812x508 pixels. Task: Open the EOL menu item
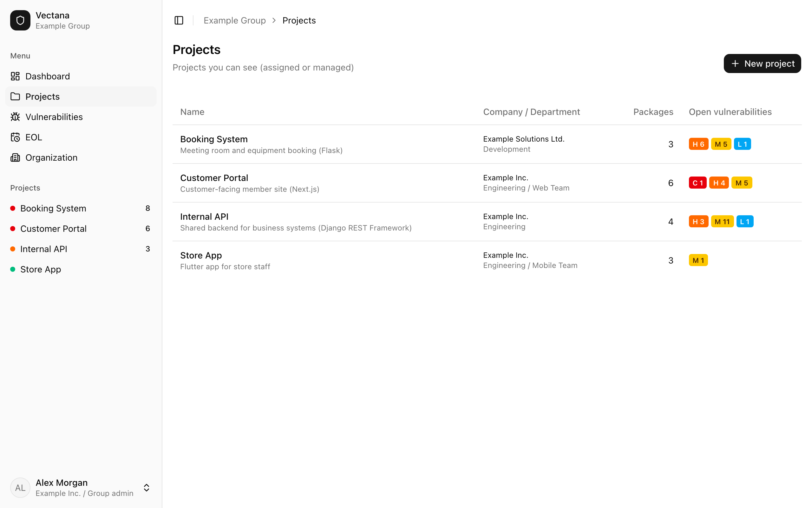coord(81,137)
